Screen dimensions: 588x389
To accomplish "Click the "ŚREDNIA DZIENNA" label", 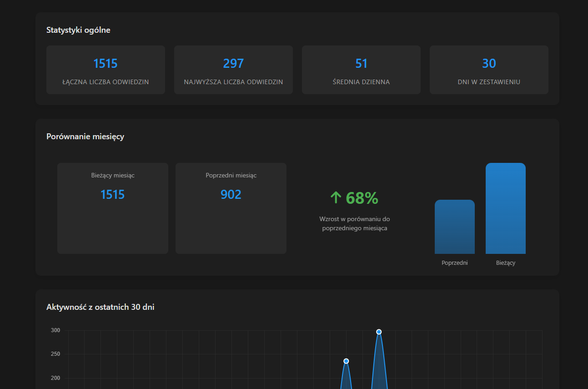I will [361, 82].
